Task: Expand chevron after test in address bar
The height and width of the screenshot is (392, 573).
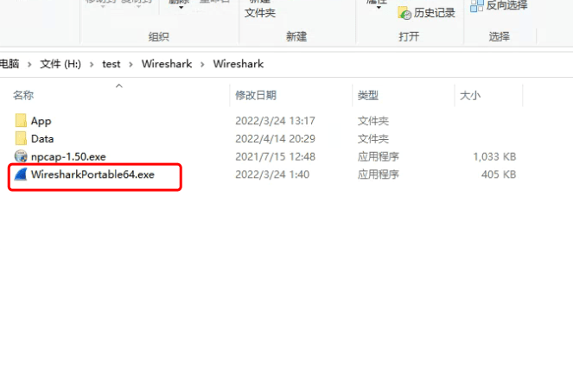Action: click(131, 65)
